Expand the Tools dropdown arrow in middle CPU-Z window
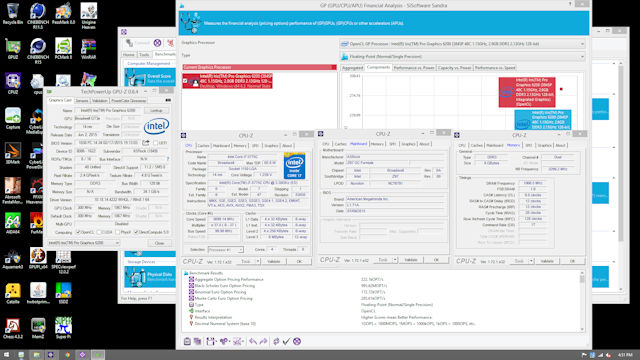Screen dimensions: 640x360 click(x=395, y=260)
